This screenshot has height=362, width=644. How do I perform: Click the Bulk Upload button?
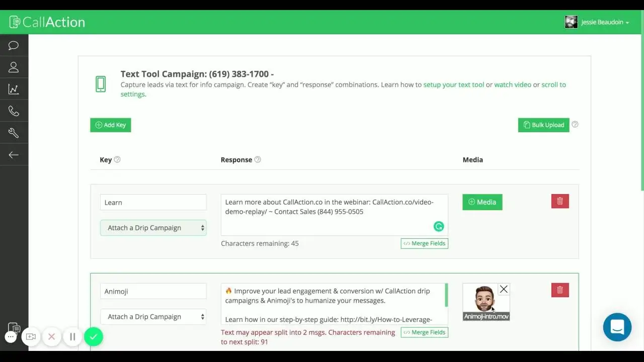(x=543, y=125)
